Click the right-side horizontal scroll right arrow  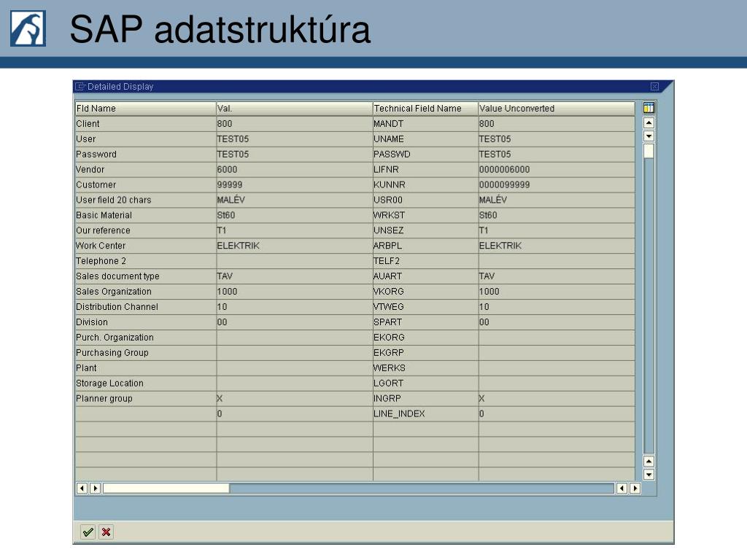(635, 488)
